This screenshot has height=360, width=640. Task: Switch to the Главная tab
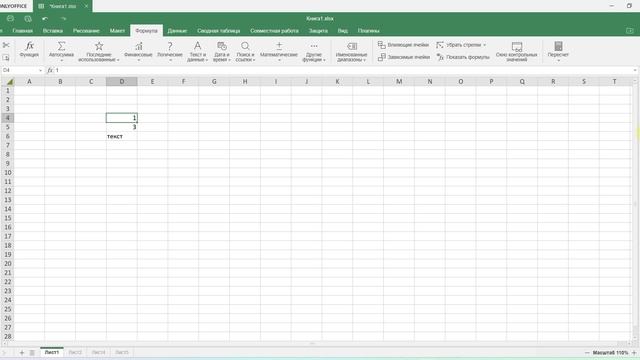(22, 31)
